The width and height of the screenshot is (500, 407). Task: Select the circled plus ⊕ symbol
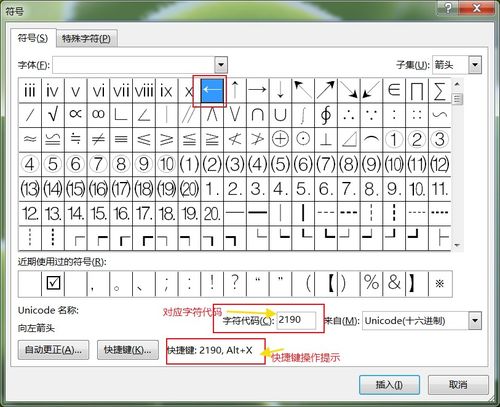(280, 139)
